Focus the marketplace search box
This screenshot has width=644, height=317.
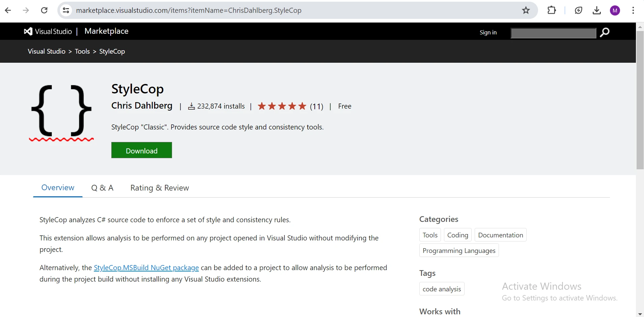[x=554, y=33]
